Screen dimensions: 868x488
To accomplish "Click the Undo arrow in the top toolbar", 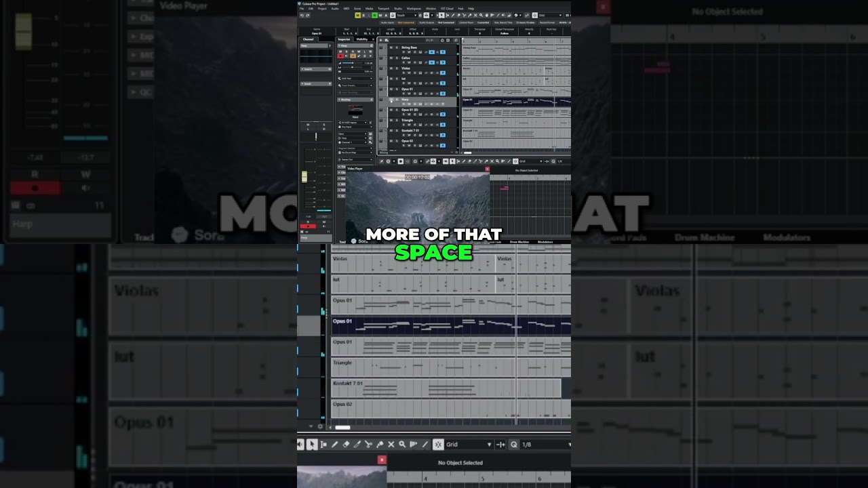I will click(302, 16).
